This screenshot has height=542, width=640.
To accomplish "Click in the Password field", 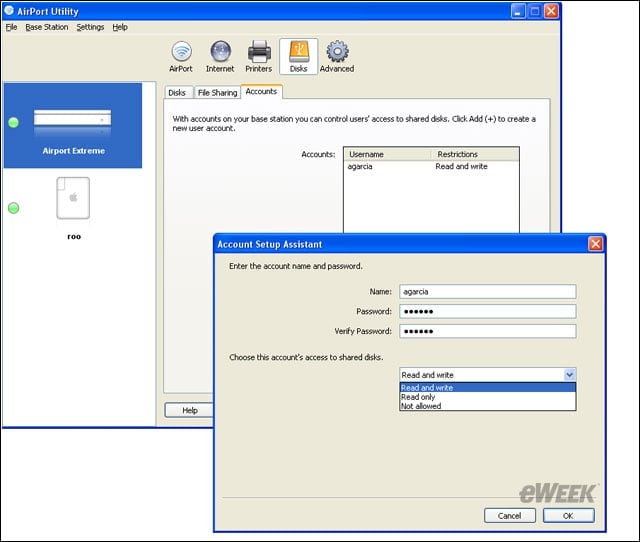I will tap(488, 311).
